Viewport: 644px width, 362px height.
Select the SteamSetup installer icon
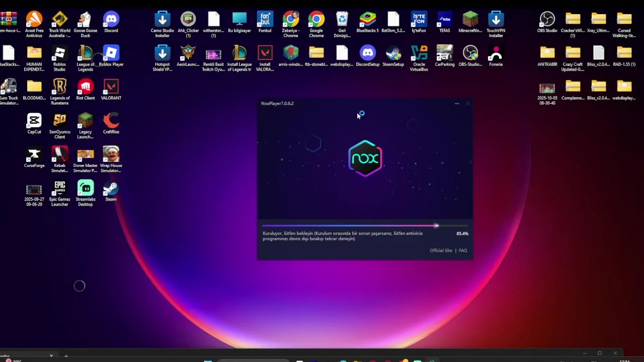click(x=393, y=56)
